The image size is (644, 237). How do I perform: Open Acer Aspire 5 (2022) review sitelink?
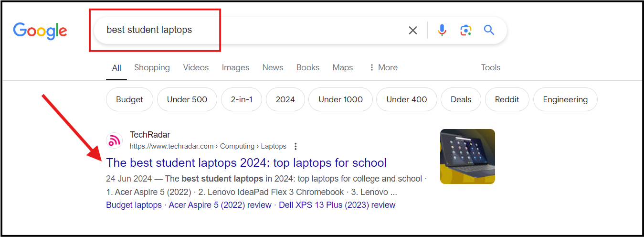[x=220, y=205]
